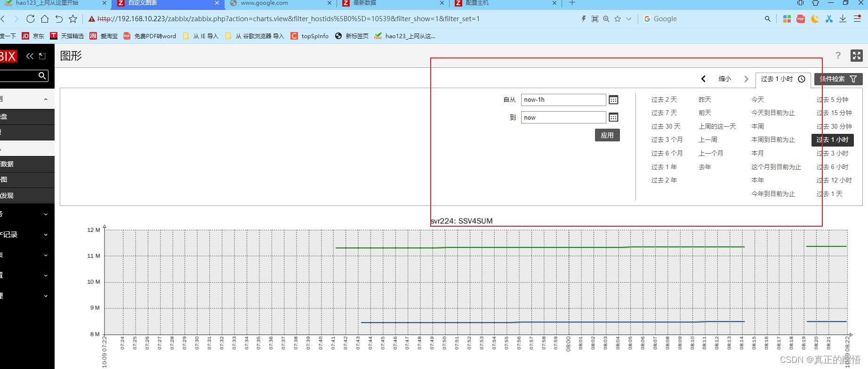Image resolution: width=868 pixels, height=369 pixels.
Task: Expand sidebar section above 记录 item
Action: point(46,214)
